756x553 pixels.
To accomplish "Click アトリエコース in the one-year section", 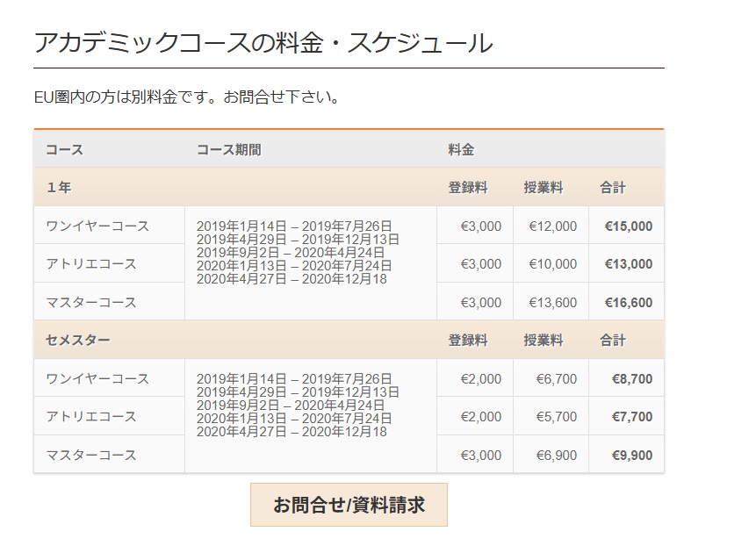I will [x=91, y=263].
